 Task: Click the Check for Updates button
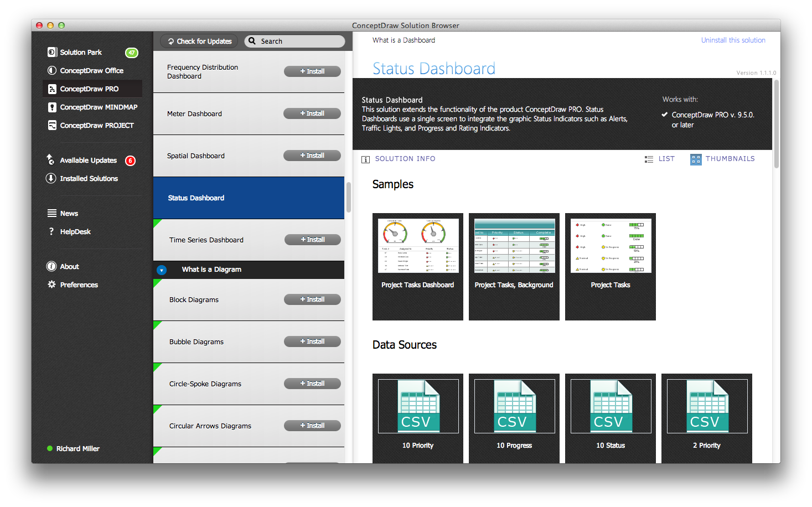coord(198,40)
